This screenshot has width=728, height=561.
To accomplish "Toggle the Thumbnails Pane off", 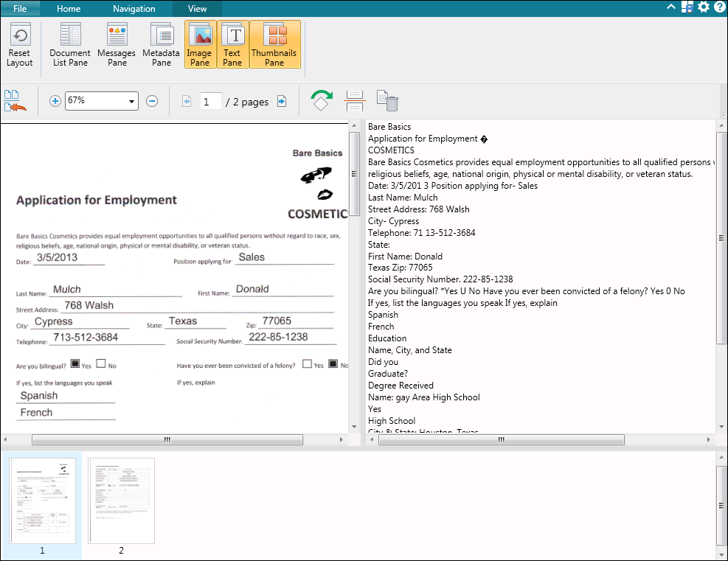I will 274,44.
